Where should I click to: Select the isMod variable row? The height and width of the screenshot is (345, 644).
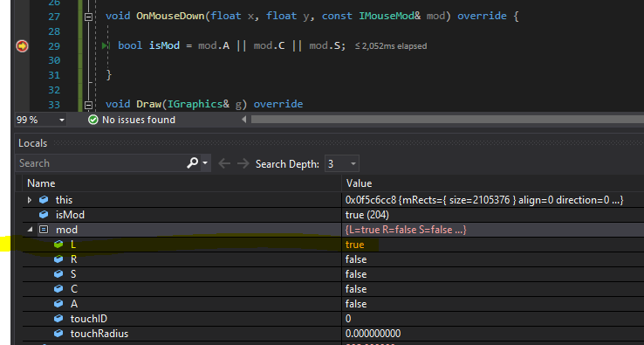[333, 215]
